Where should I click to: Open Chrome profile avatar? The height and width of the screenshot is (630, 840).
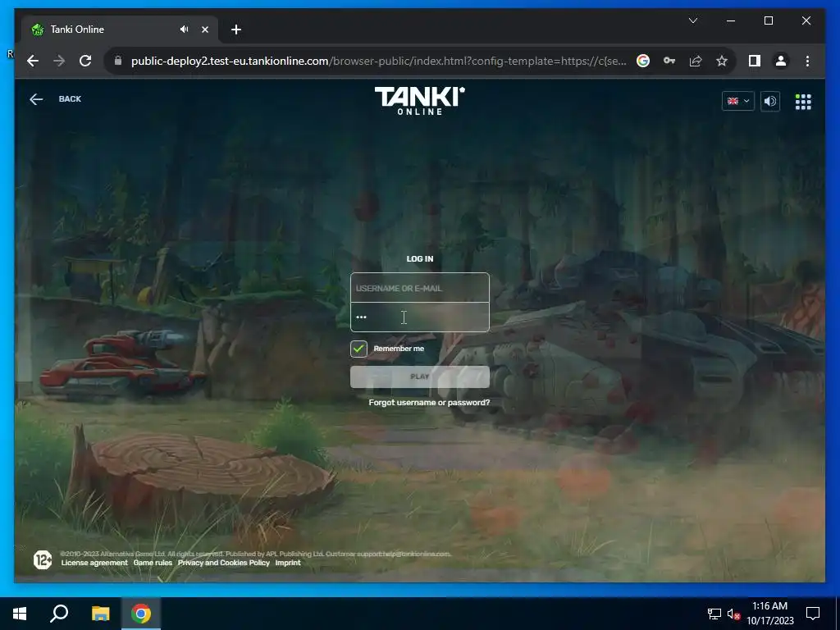781,61
